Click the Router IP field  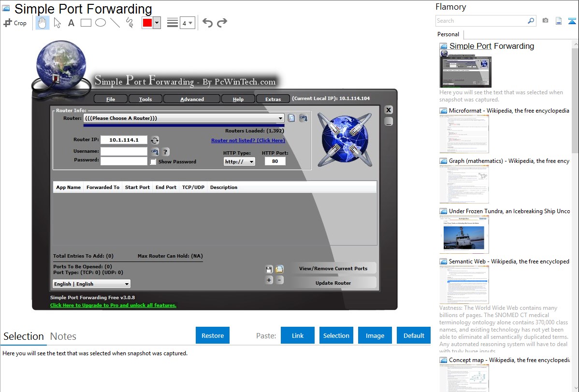(124, 140)
